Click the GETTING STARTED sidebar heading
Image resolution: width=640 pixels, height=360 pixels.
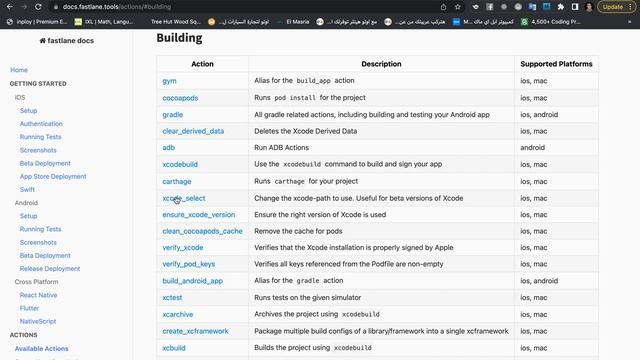click(x=38, y=84)
